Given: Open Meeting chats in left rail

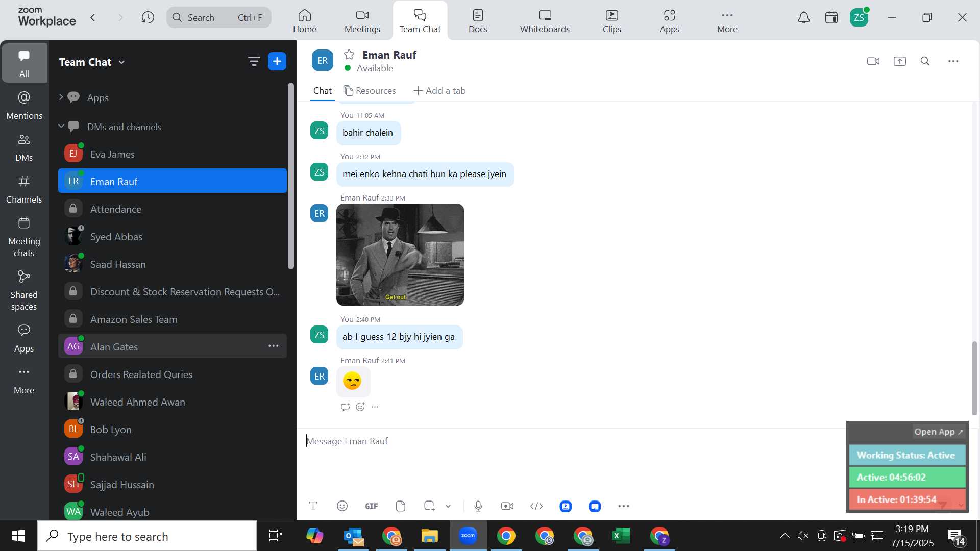Looking at the screenshot, I should pos(24,237).
